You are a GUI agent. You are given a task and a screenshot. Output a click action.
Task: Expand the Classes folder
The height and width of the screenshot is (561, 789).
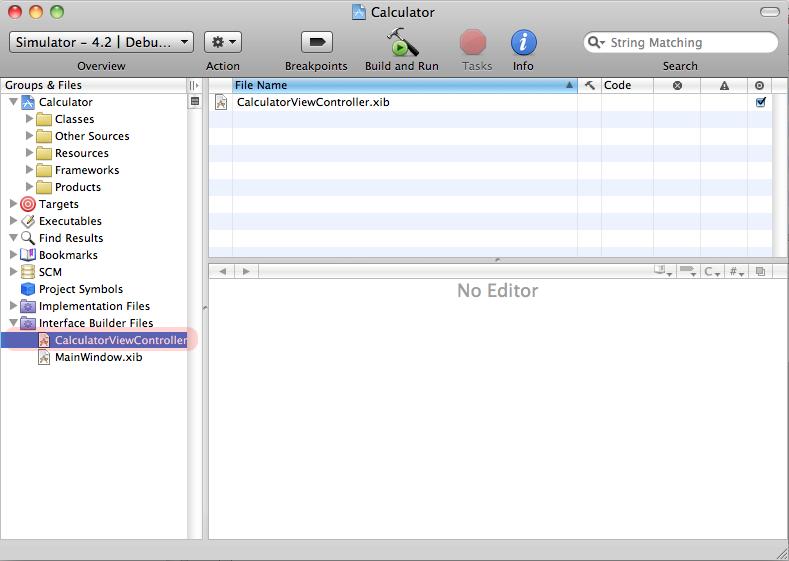(29, 119)
